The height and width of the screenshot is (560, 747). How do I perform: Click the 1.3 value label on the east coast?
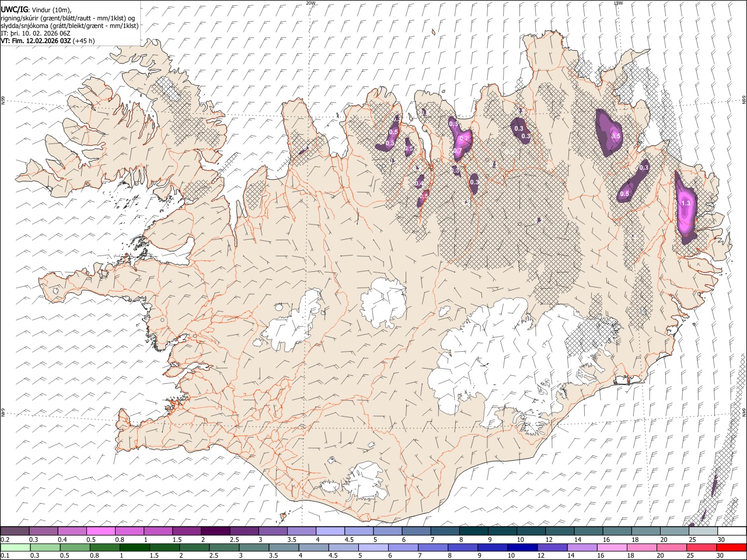click(686, 203)
